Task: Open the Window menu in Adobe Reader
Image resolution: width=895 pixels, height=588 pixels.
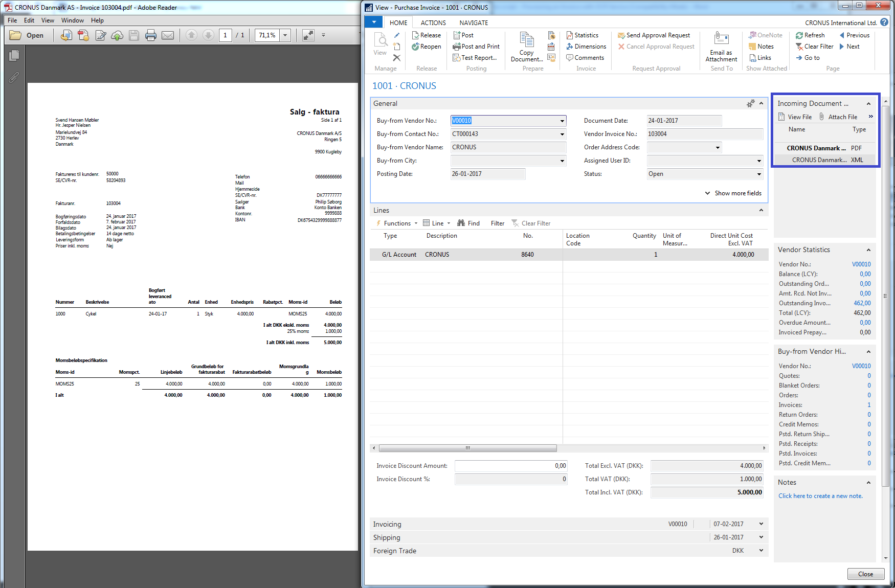Action: pos(72,20)
